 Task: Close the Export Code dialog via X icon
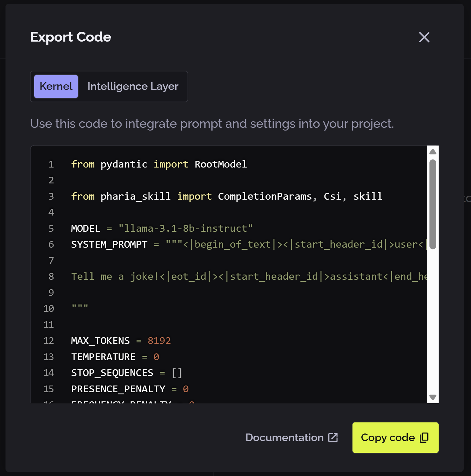(424, 37)
